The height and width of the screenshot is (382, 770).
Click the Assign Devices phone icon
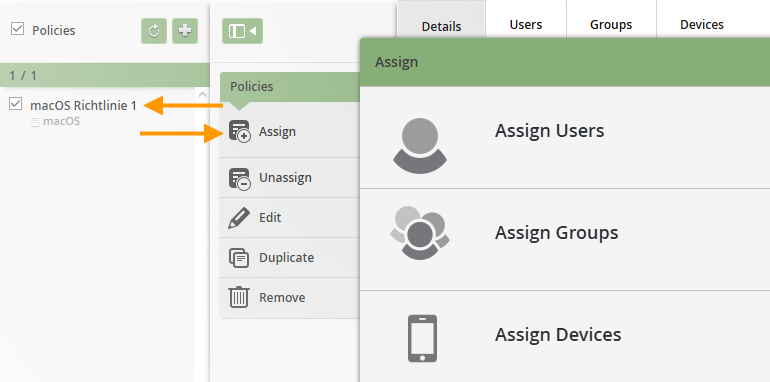click(x=422, y=338)
